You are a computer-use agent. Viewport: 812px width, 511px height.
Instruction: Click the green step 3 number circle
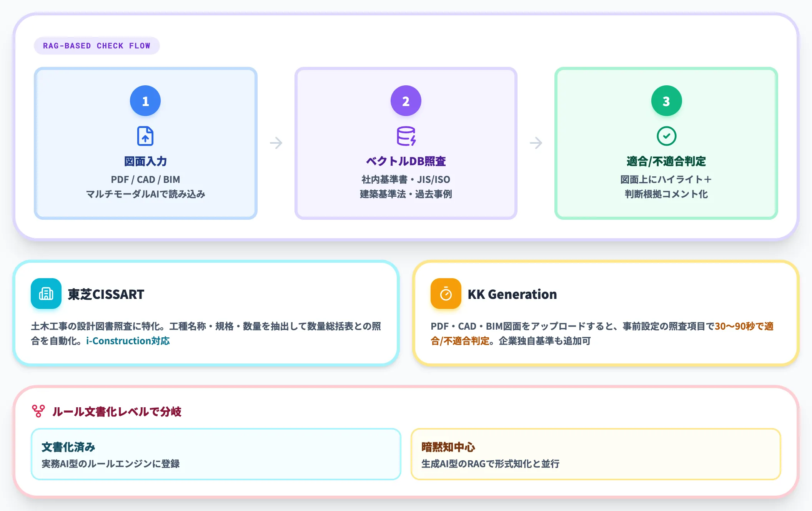(666, 101)
